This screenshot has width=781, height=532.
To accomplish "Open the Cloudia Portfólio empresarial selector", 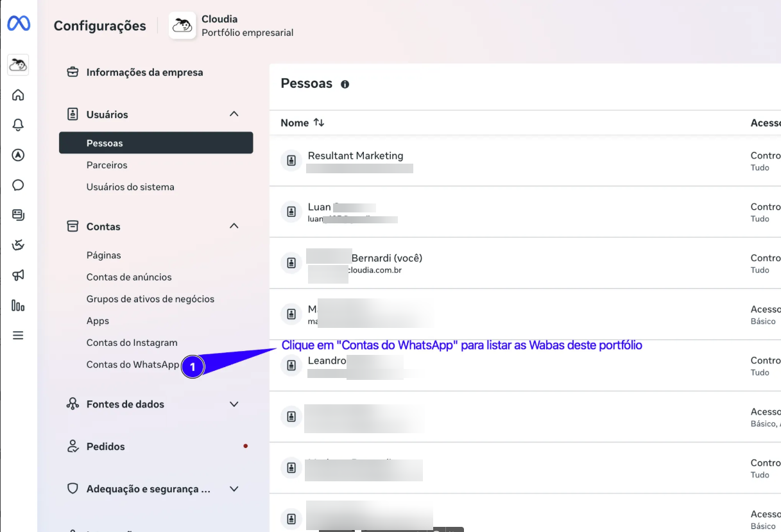I will [232, 26].
